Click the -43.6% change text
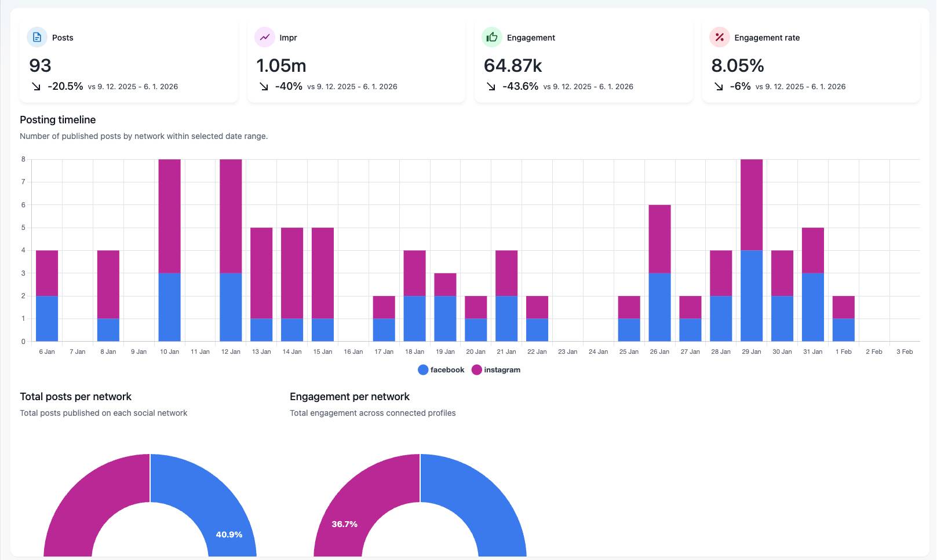This screenshot has width=937, height=560. (x=520, y=86)
